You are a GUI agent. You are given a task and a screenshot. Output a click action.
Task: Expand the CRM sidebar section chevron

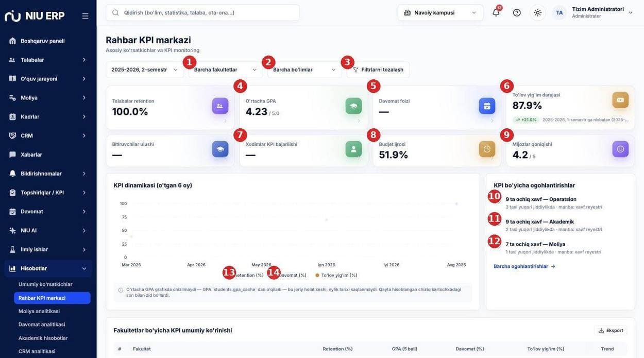point(84,135)
